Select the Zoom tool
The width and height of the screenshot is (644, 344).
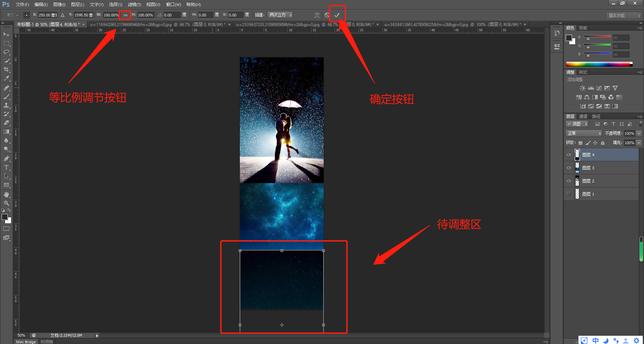point(6,203)
